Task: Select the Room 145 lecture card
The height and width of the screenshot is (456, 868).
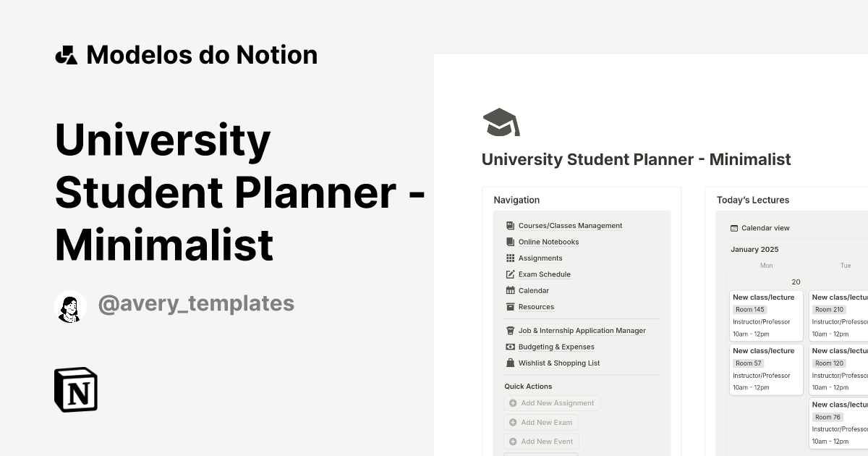Action: (x=766, y=315)
